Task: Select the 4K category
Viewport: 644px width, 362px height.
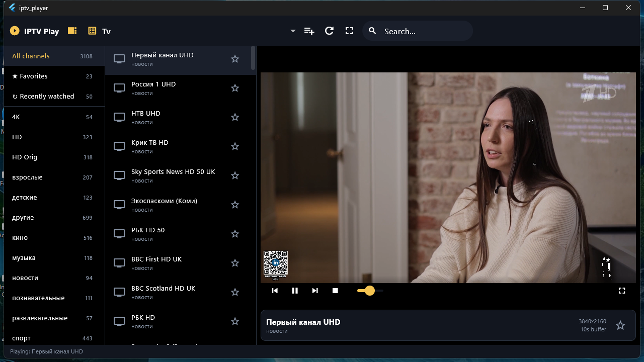Action: pos(54,117)
